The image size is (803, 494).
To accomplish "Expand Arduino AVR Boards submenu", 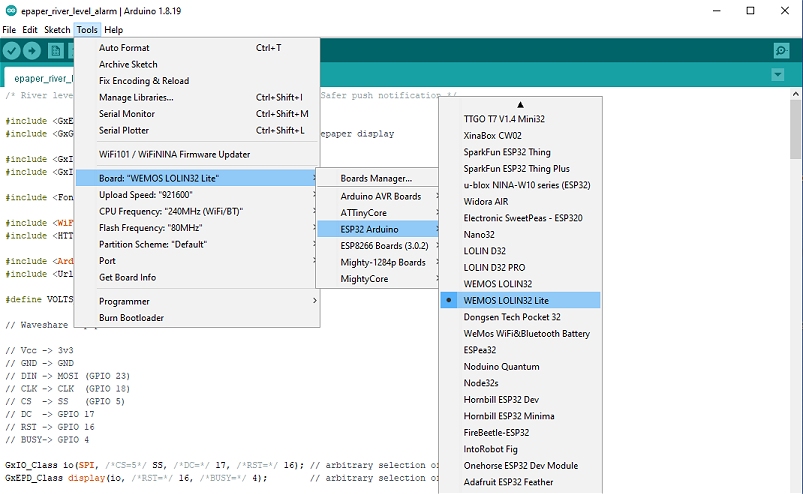I will pyautogui.click(x=380, y=196).
